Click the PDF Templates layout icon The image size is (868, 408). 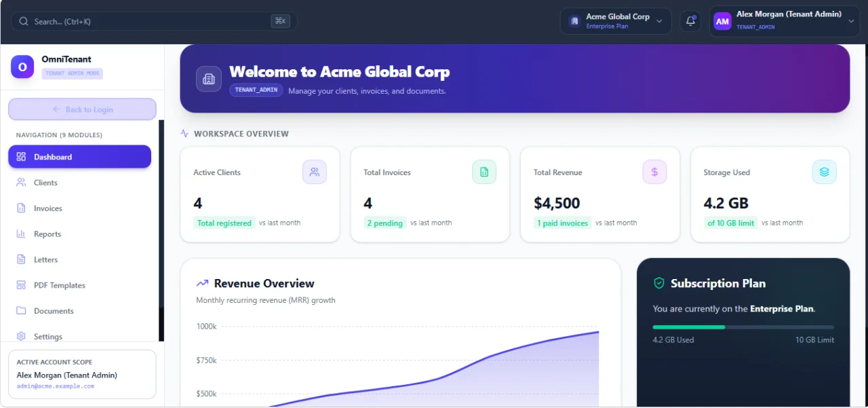(21, 286)
